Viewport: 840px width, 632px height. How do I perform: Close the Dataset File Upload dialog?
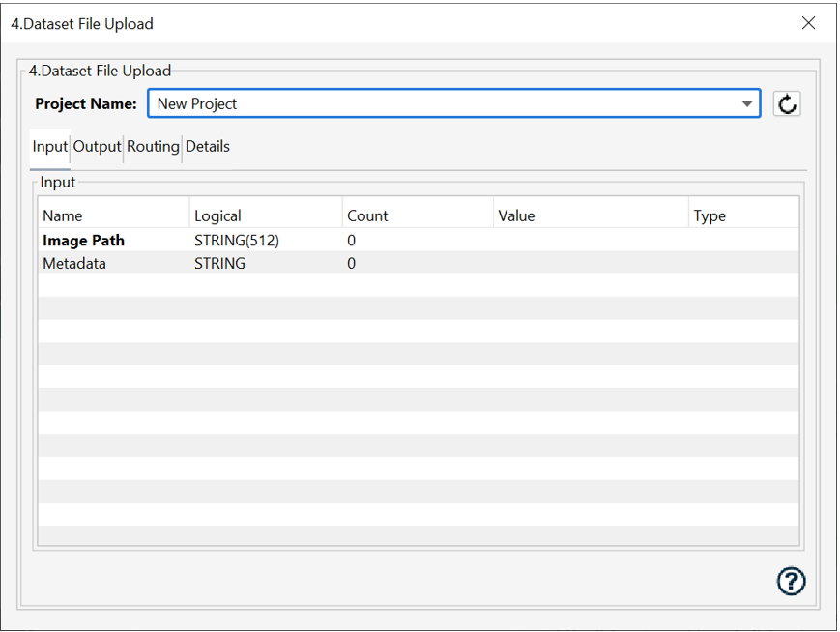tap(808, 23)
